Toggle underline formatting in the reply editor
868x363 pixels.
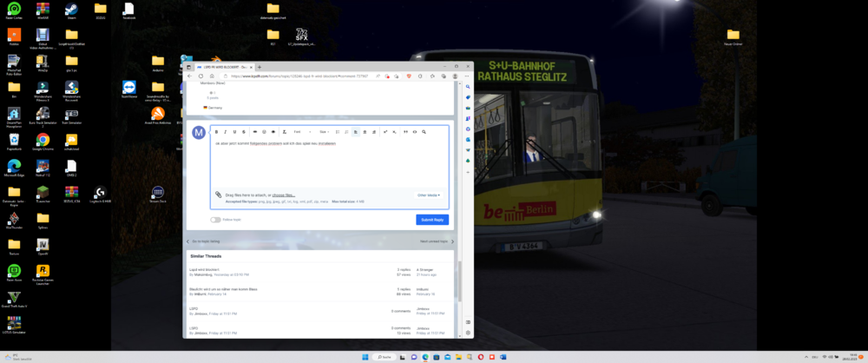234,132
